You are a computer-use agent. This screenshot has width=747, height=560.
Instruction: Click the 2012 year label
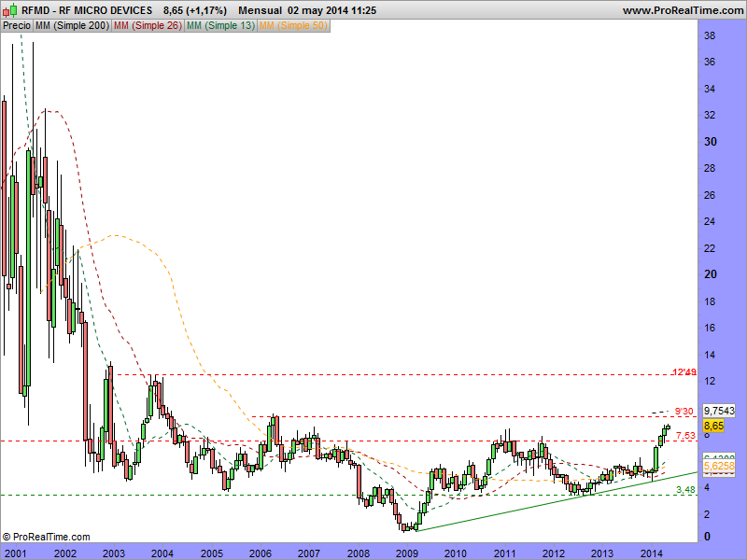pos(554,553)
